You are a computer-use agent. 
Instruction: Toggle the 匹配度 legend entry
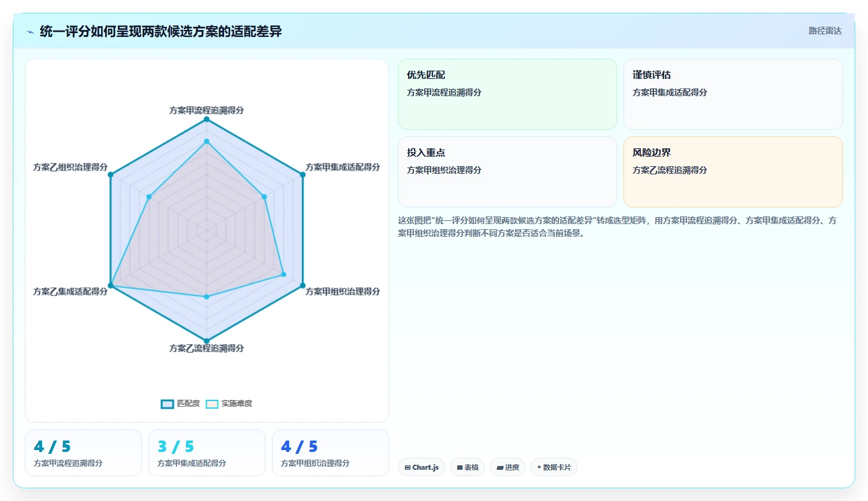(180, 404)
